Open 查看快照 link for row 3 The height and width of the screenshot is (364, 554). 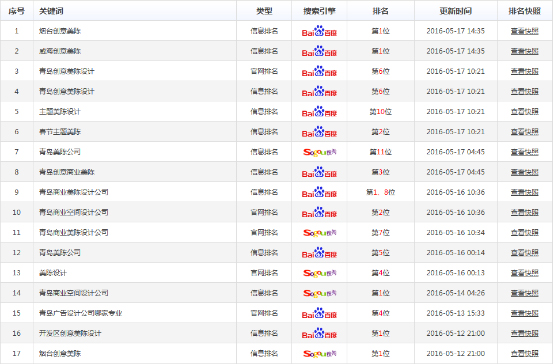click(525, 71)
